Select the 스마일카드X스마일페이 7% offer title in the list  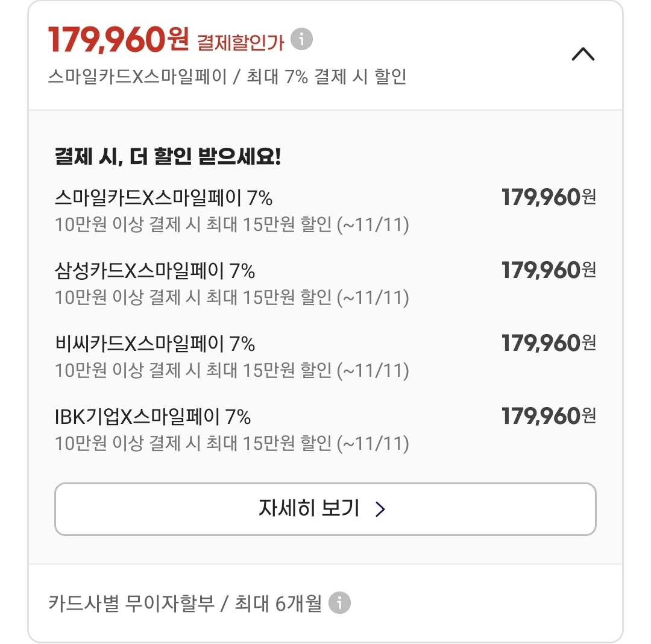tap(163, 197)
